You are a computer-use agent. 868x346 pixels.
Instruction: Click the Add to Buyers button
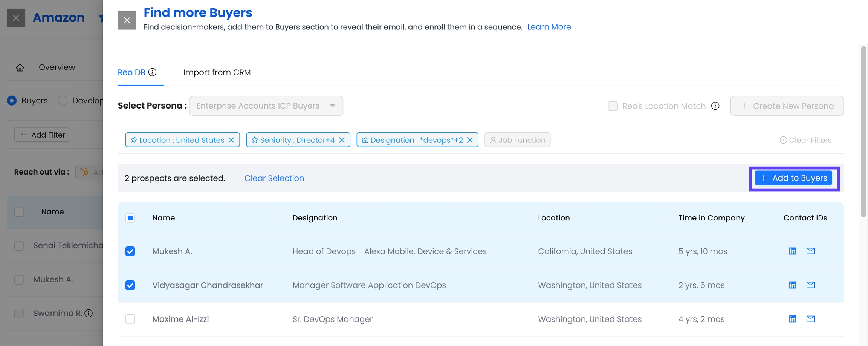[793, 178]
